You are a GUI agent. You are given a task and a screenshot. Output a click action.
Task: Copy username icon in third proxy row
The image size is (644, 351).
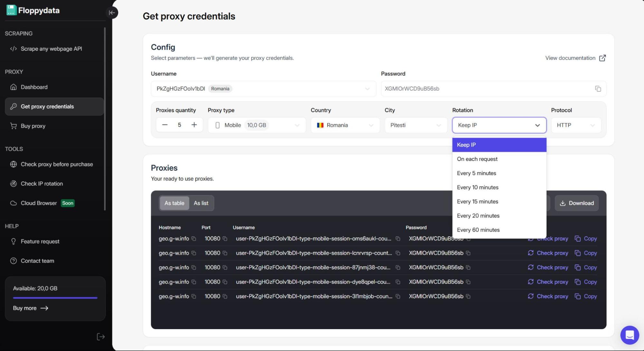398,267
